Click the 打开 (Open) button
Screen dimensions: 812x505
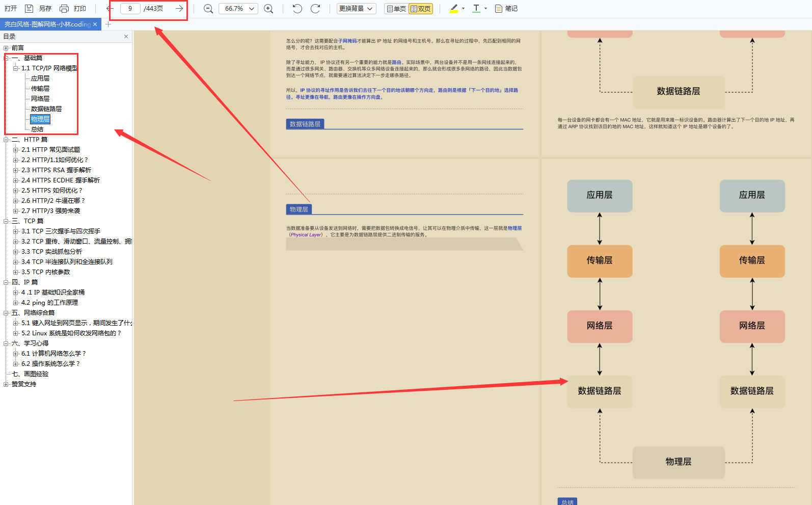(x=11, y=9)
